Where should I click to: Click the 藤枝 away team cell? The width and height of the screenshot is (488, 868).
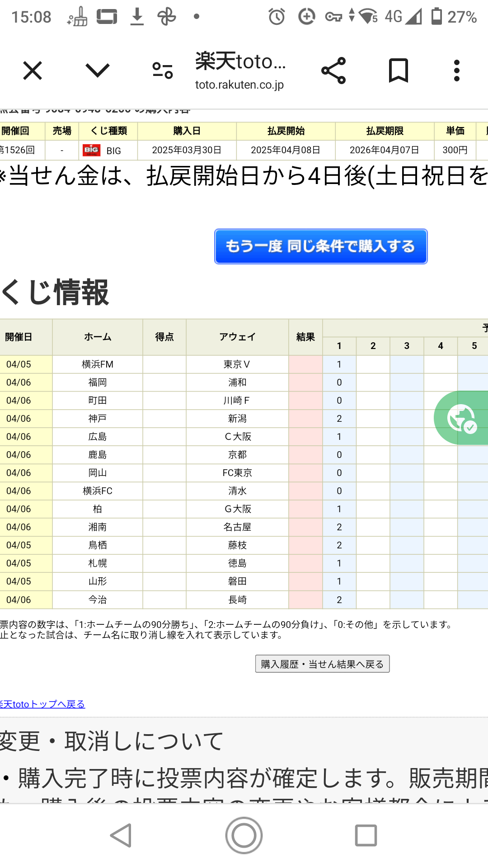click(x=238, y=545)
